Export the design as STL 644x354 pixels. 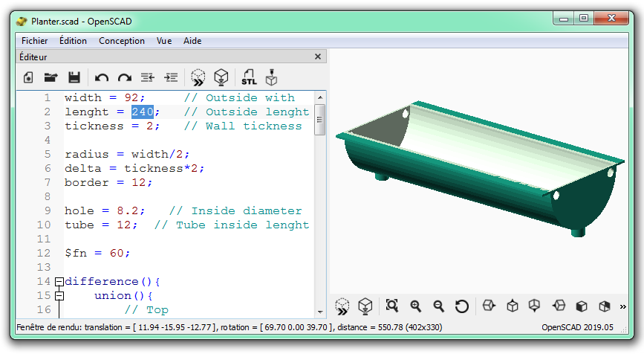point(249,77)
